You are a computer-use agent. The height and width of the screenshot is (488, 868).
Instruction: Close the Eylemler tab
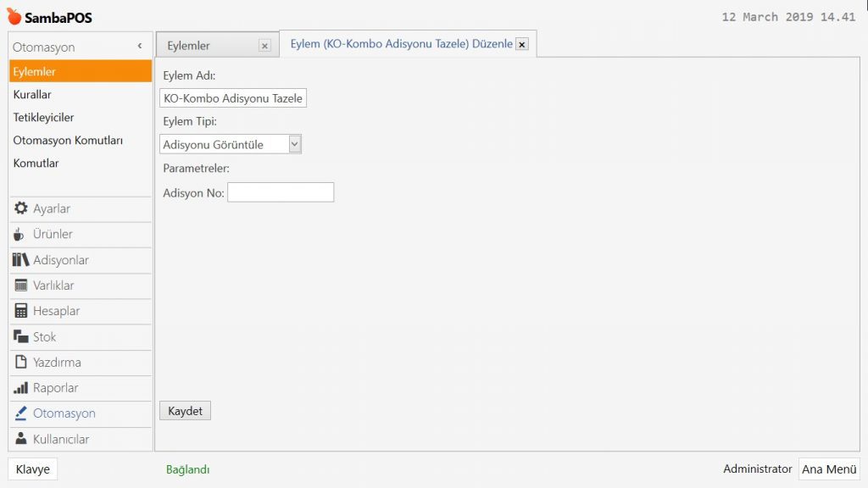[x=264, y=46]
